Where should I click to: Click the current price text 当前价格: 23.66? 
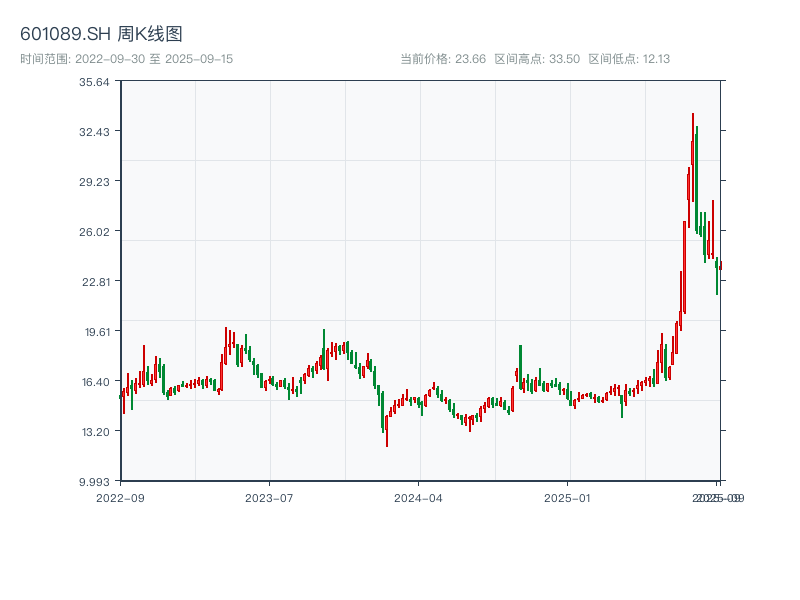[443, 59]
